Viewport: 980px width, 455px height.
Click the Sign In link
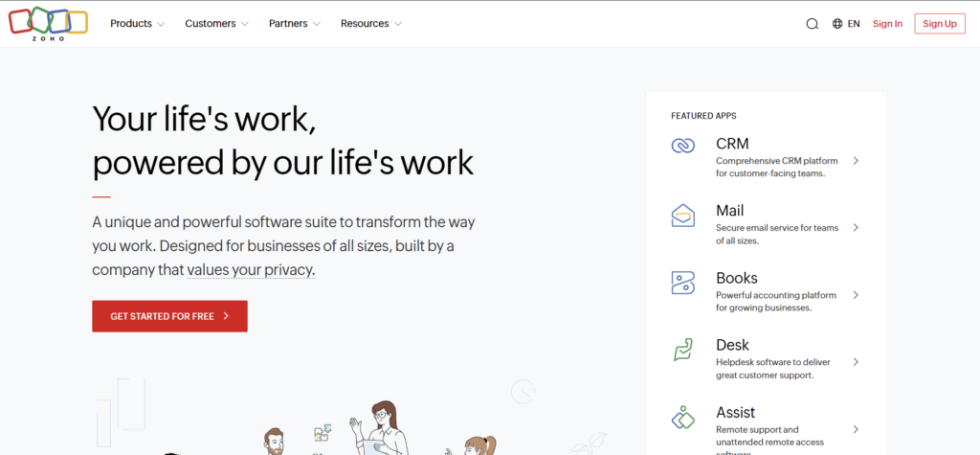click(887, 24)
